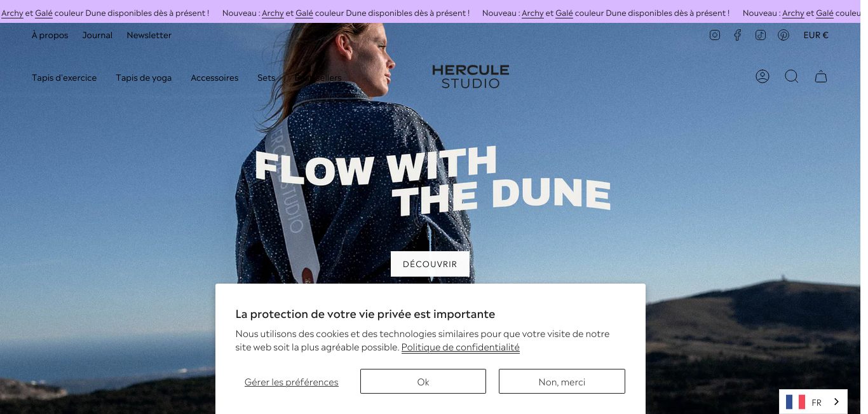Go to the Journal page link
The image size is (868, 414).
pos(97,35)
